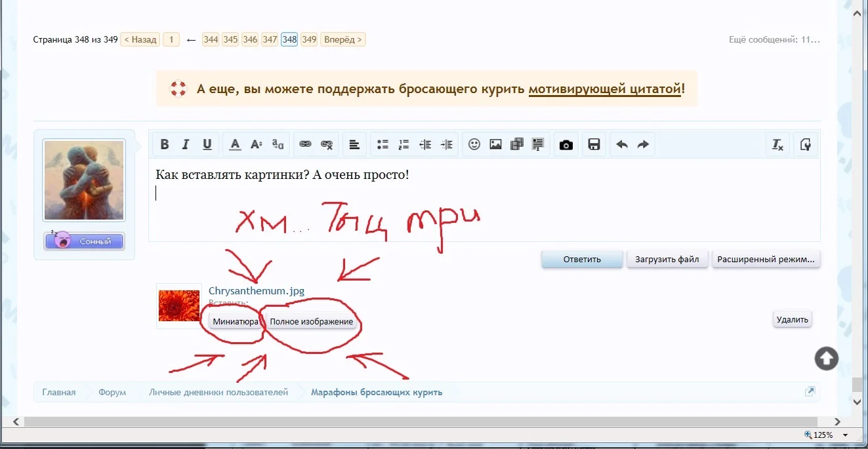868x449 pixels.
Task: Click the "Страница 348 из 349" label
Action: [75, 39]
